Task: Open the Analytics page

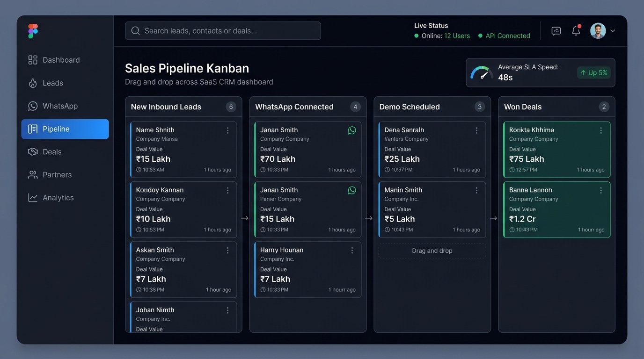Action: [x=65, y=198]
